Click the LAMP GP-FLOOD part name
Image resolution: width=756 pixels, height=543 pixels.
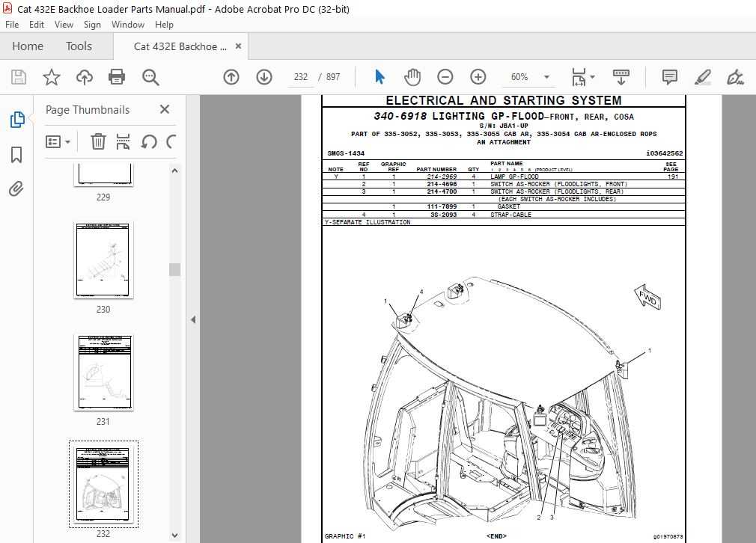click(x=514, y=177)
